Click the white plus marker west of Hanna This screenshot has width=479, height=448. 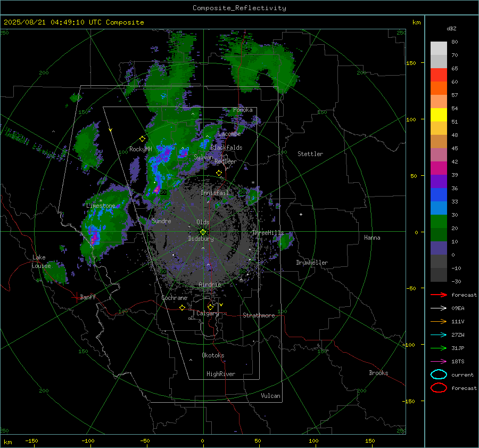point(301,214)
